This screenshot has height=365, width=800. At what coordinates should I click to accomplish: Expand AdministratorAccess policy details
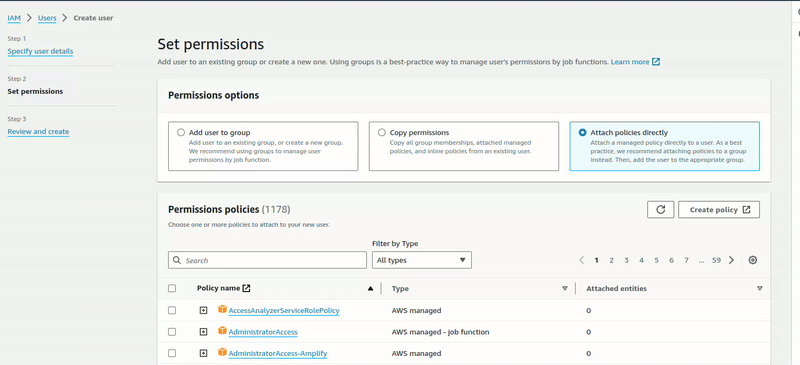point(204,332)
